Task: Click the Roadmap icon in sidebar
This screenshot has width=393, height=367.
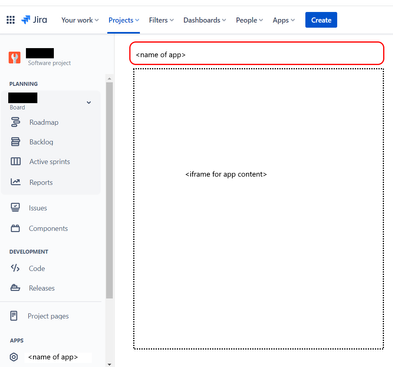Action: point(15,122)
